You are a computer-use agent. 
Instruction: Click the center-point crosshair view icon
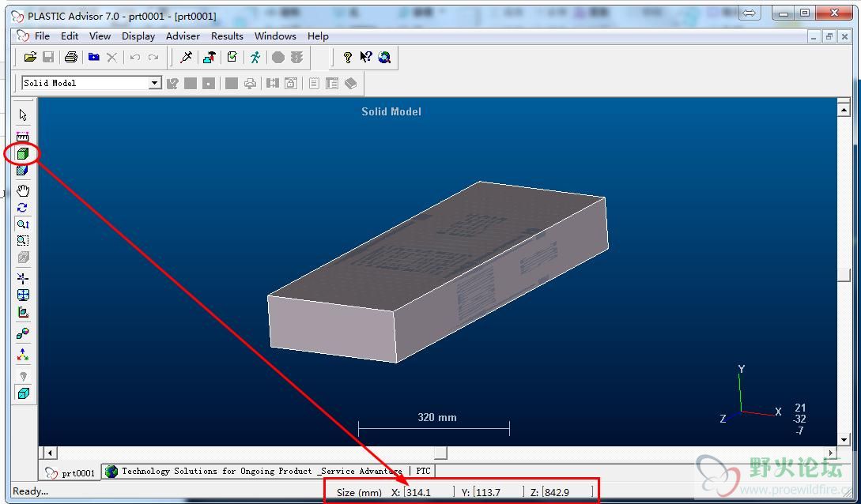coord(22,278)
